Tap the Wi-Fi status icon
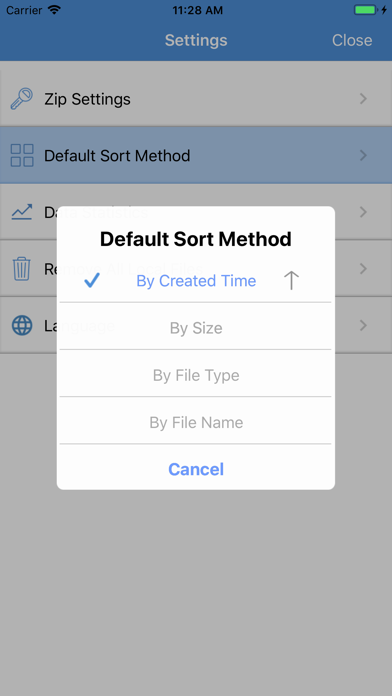Screen dimensions: 392x696 (55, 10)
